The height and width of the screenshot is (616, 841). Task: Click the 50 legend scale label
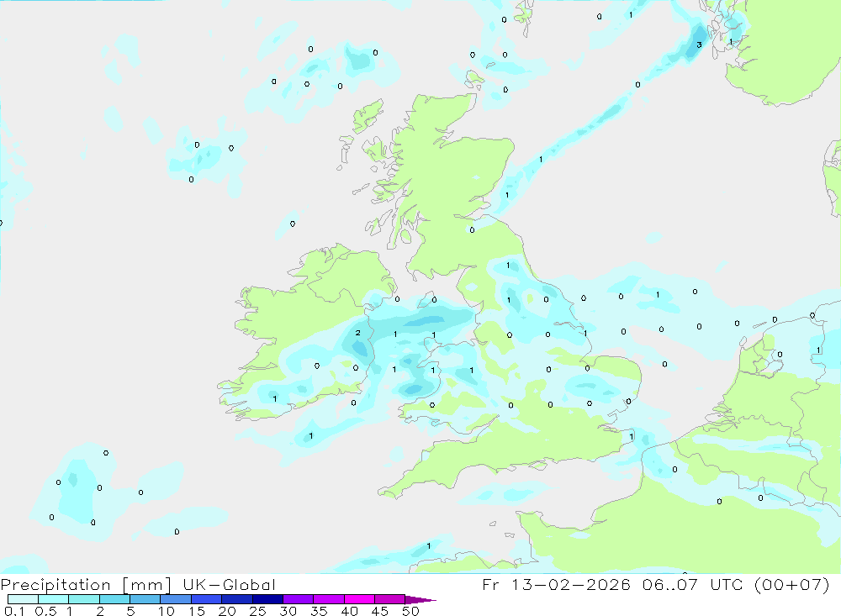(x=411, y=611)
